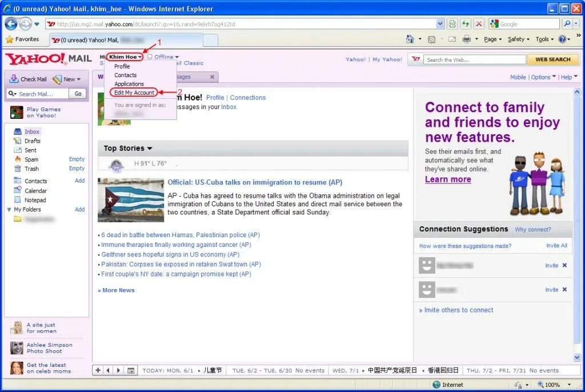The image size is (585, 392).
Task: Open Calendar in left sidebar
Action: click(35, 191)
